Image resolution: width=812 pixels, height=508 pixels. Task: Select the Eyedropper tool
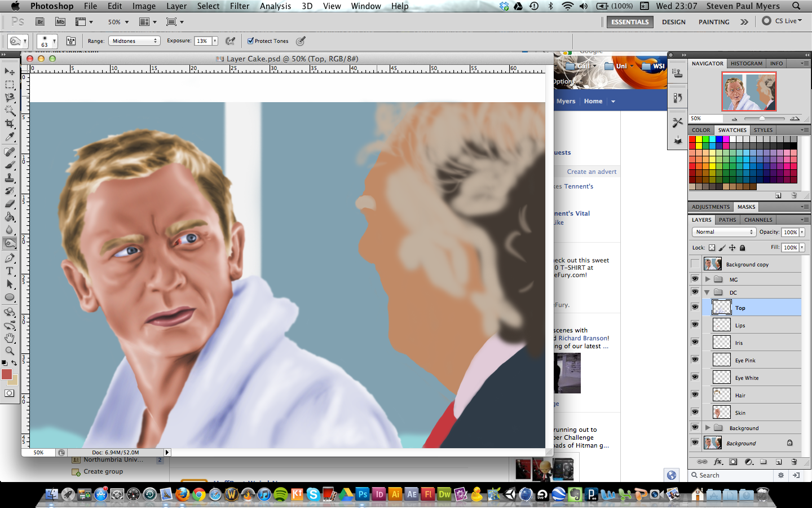(x=10, y=137)
